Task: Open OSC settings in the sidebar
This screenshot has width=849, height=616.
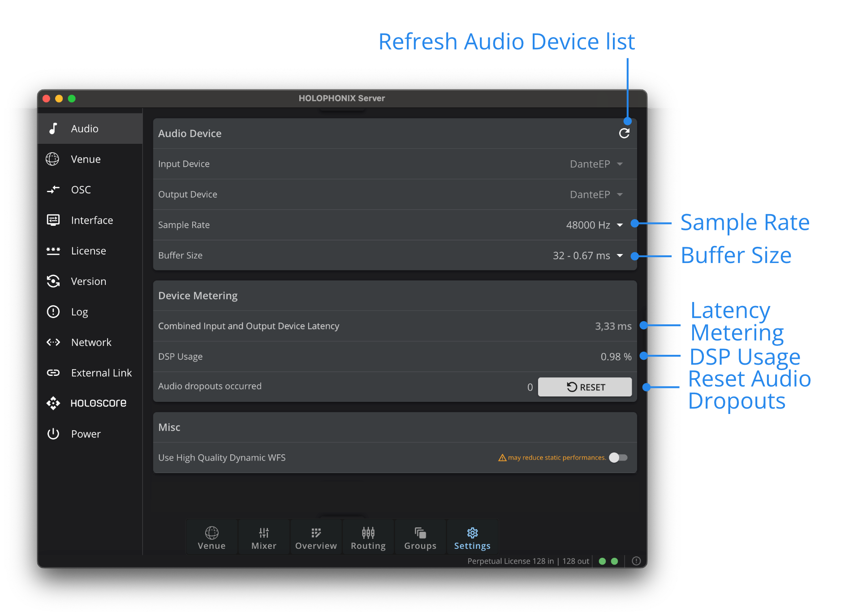Action: pyautogui.click(x=81, y=190)
